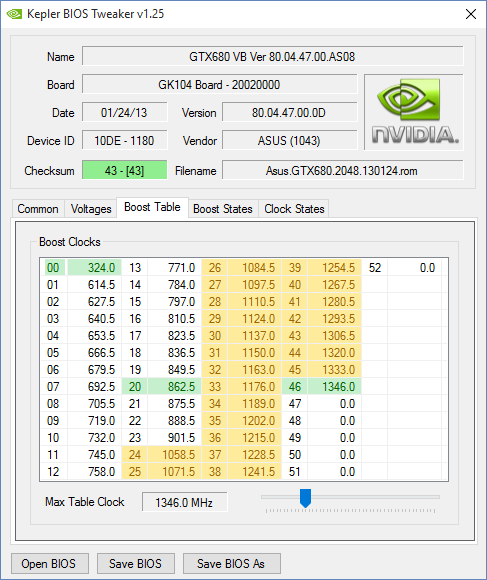Select boost clock cell 1333.0
The image size is (487, 580).
pos(335,370)
